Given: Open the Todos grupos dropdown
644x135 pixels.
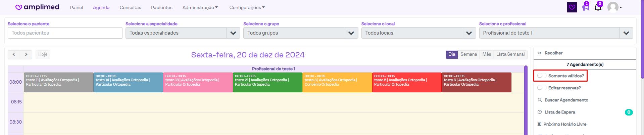Looking at the screenshot, I should [351, 33].
